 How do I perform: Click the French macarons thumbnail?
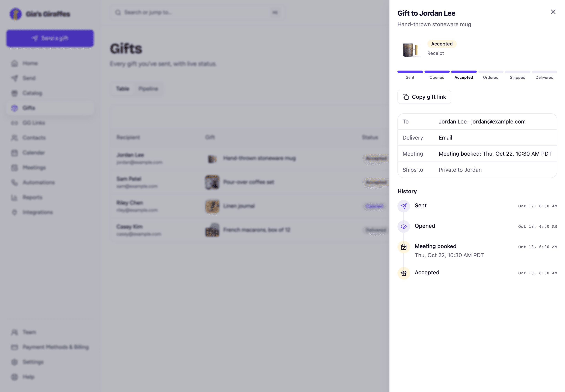pyautogui.click(x=212, y=230)
